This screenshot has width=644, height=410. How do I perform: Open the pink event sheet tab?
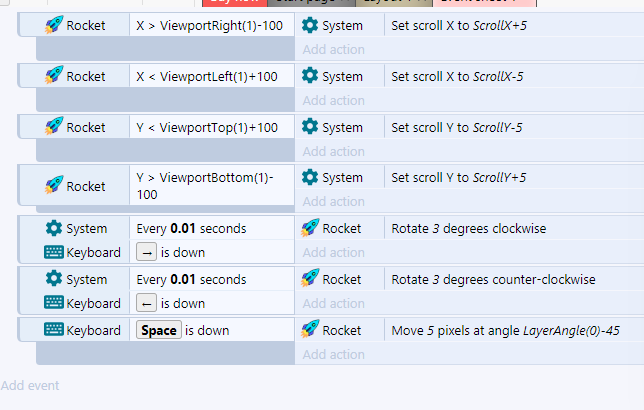pyautogui.click(x=485, y=3)
